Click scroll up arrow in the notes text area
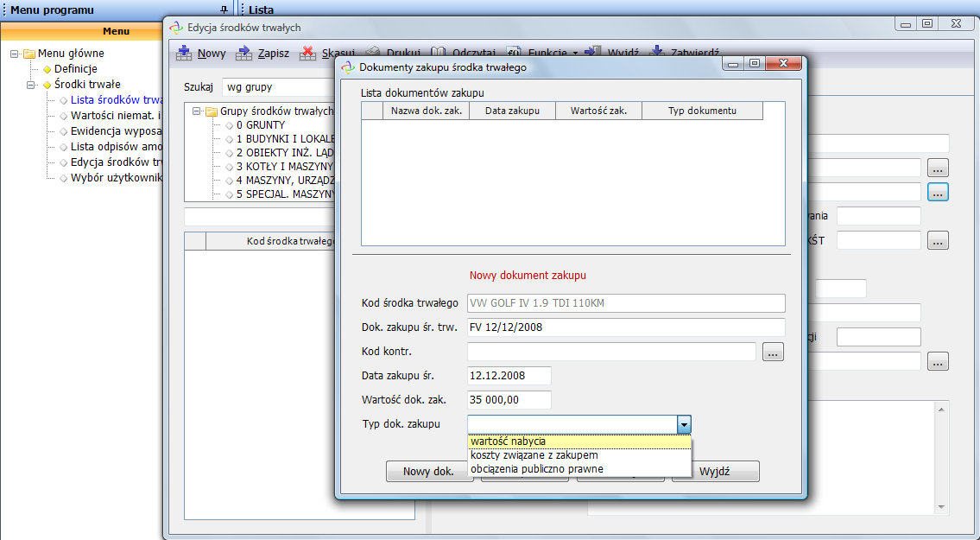Viewport: 980px width, 540px height. [941, 409]
